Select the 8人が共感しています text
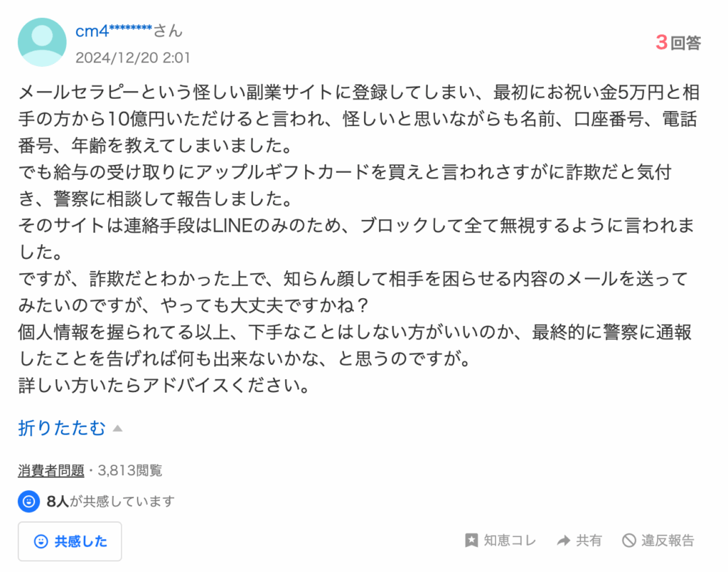 click(110, 501)
